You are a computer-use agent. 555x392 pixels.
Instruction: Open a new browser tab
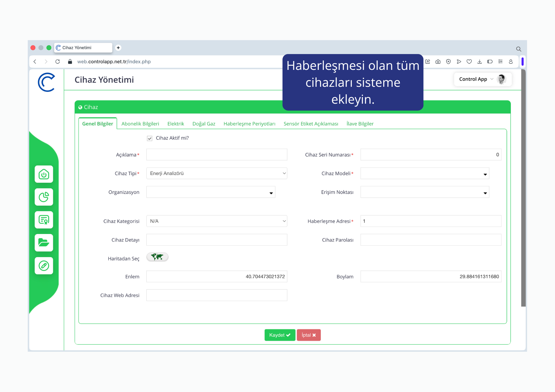(x=118, y=48)
